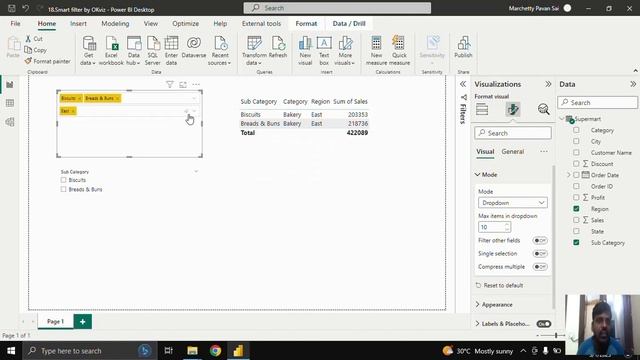The image size is (640, 360).
Task: Expand the Filters pane
Action: (463, 84)
